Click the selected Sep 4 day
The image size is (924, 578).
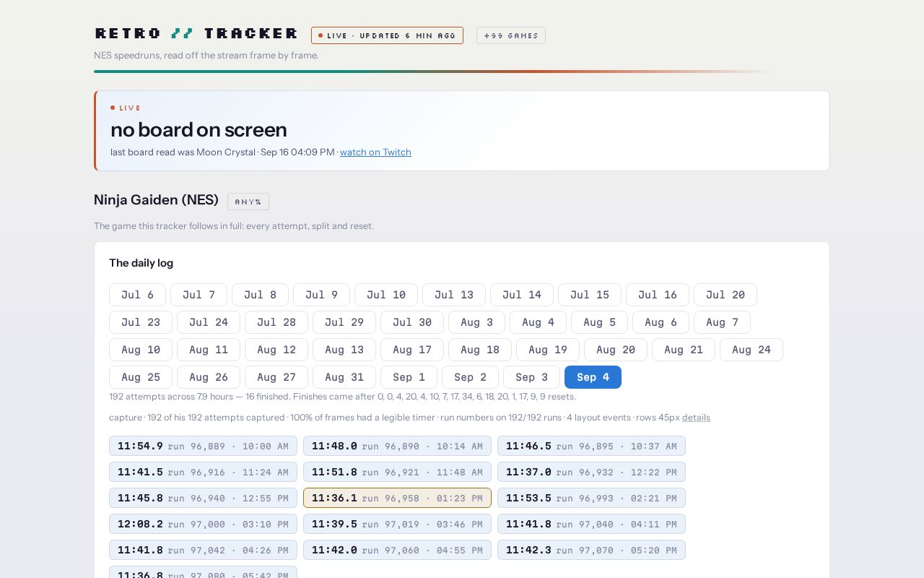[593, 377]
